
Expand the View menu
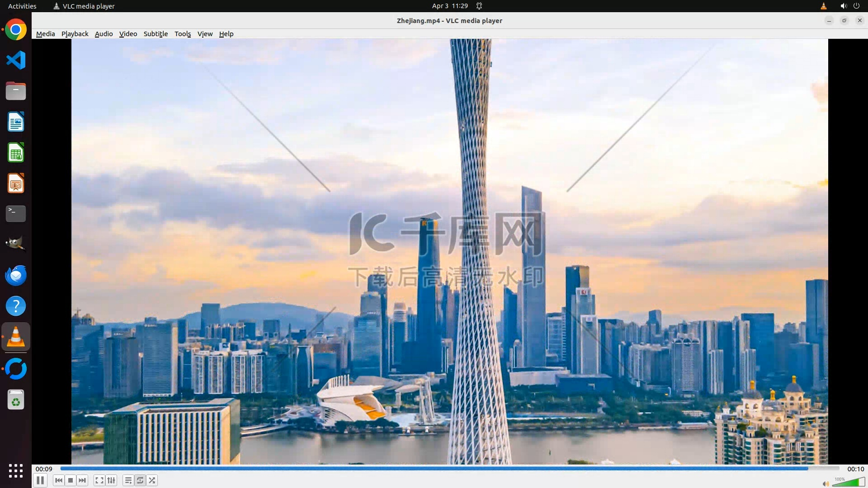(x=205, y=34)
